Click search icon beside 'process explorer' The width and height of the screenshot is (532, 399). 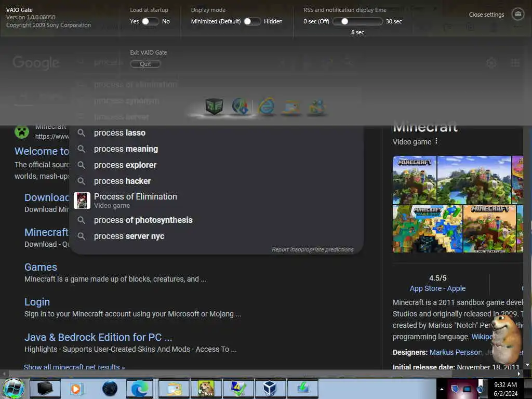coord(81,165)
